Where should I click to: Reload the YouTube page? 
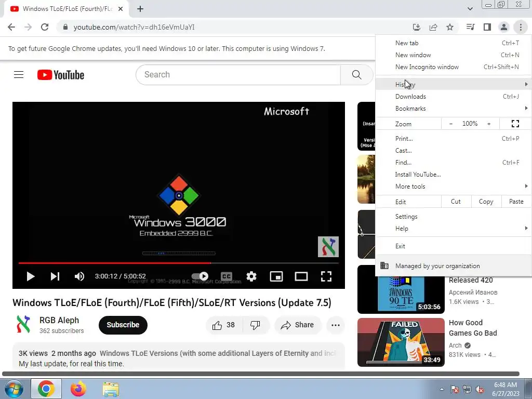45,27
